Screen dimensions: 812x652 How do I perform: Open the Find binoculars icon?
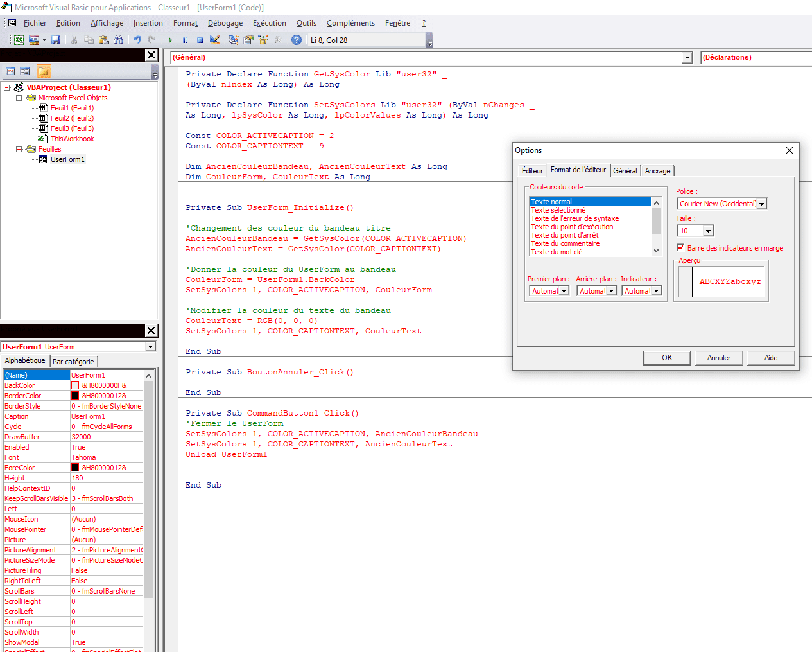point(119,40)
